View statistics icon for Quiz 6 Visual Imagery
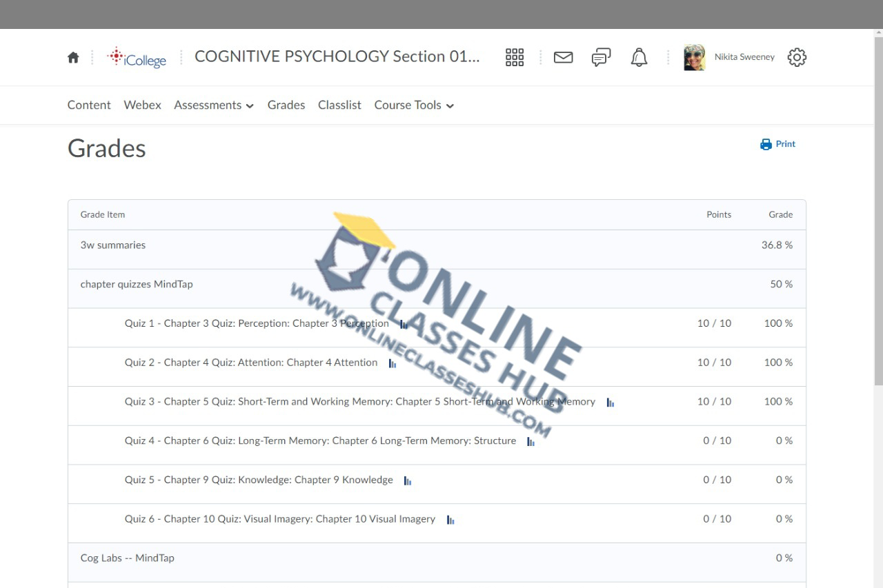This screenshot has height=588, width=883. coord(450,520)
